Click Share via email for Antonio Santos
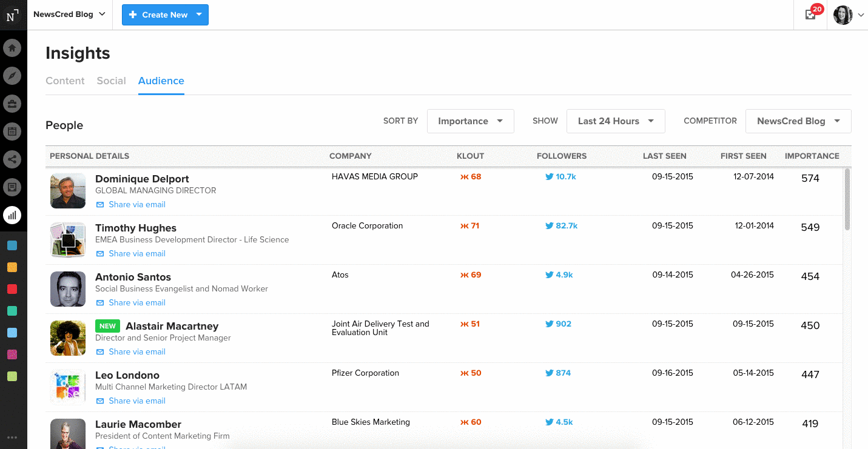The height and width of the screenshot is (449, 868). click(131, 302)
